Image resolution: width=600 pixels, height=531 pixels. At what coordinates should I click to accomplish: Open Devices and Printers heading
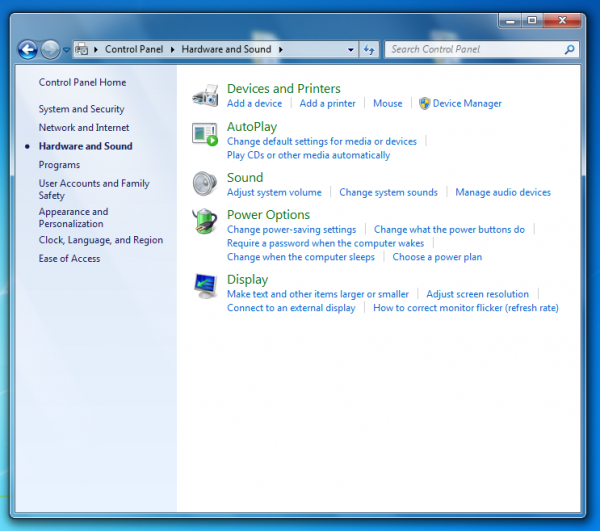[284, 89]
